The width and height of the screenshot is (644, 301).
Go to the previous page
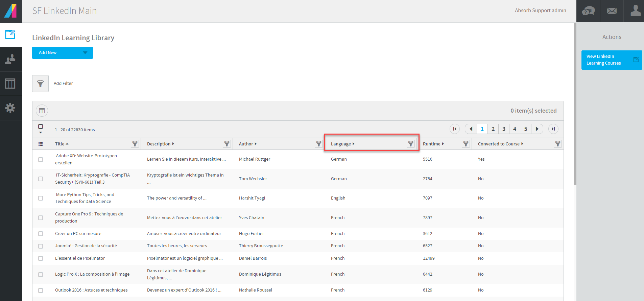[x=471, y=129]
